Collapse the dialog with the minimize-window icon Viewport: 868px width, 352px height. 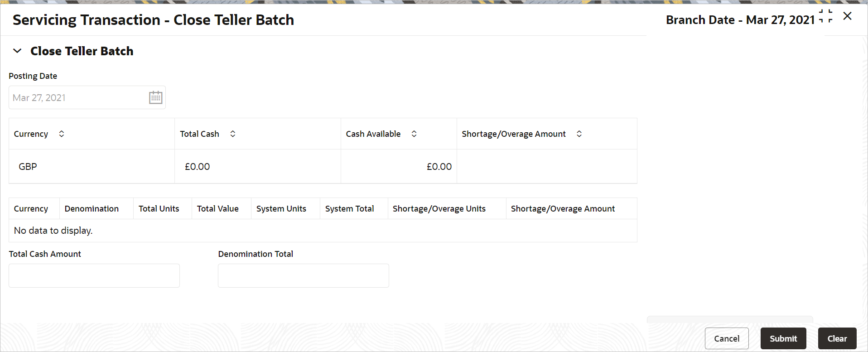826,16
